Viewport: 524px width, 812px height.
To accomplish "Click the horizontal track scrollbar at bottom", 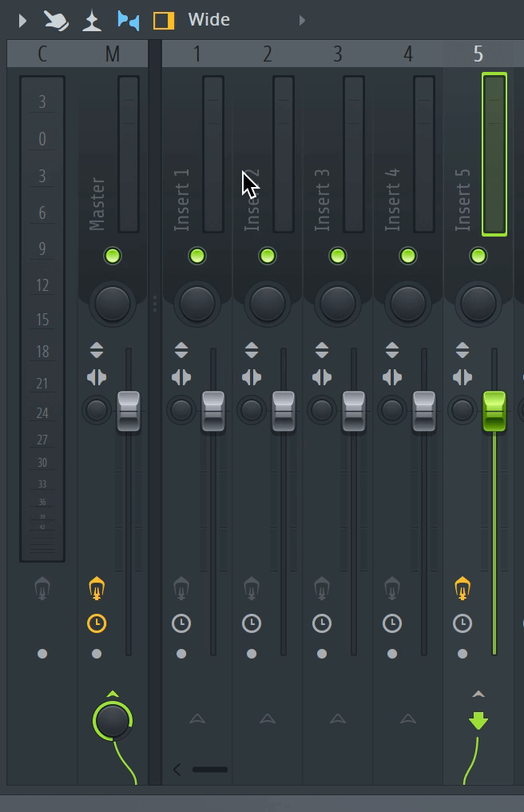I will 210,770.
